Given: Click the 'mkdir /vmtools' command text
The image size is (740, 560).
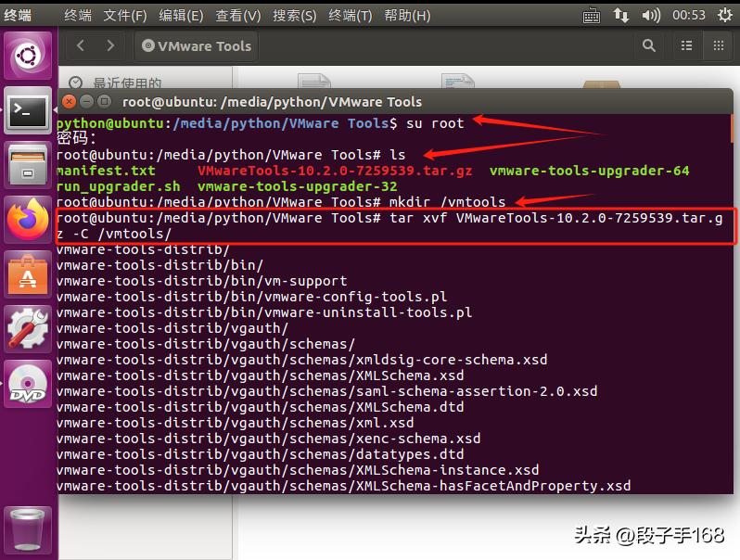Looking at the screenshot, I should [x=447, y=202].
